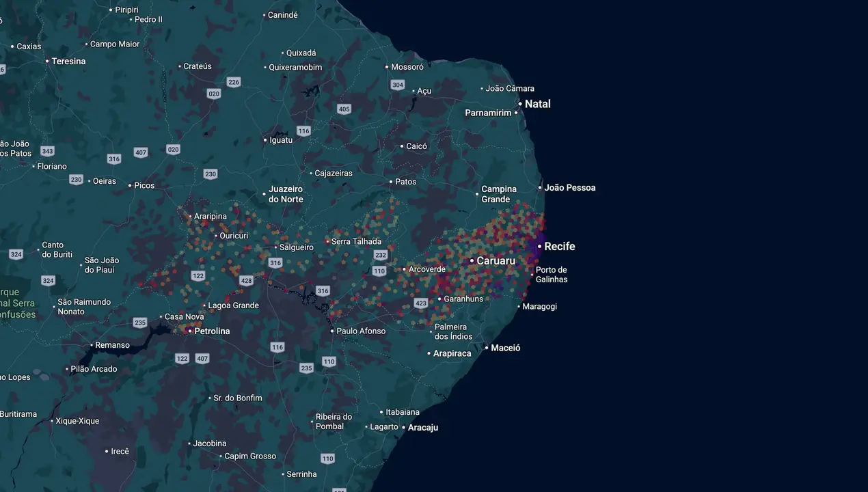Select the Aracaju city label
Viewport: 868px width, 492px height.
423,428
